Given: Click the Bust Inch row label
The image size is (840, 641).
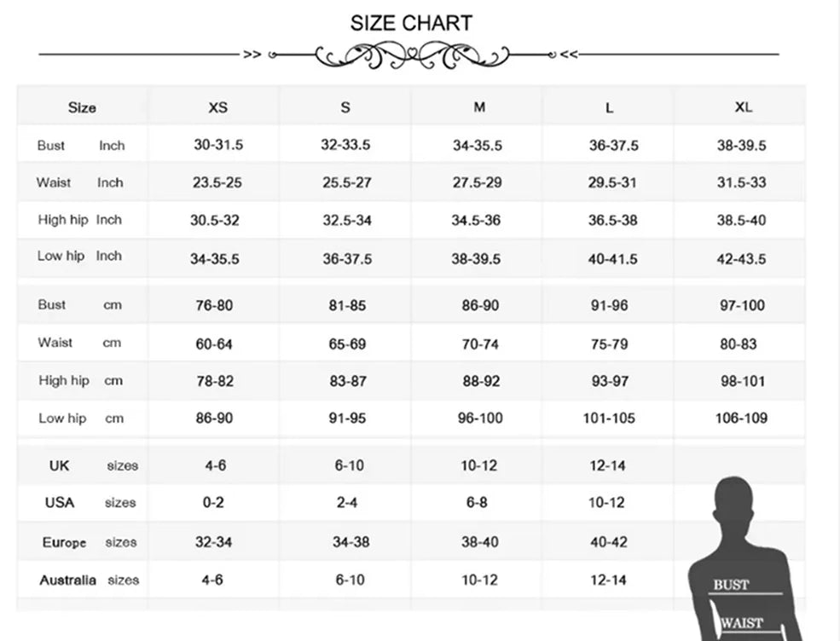Looking at the screenshot, I should click(x=81, y=146).
